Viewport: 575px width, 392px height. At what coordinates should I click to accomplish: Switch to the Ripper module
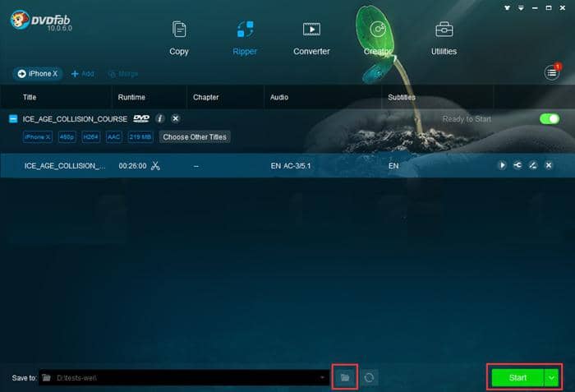point(245,38)
